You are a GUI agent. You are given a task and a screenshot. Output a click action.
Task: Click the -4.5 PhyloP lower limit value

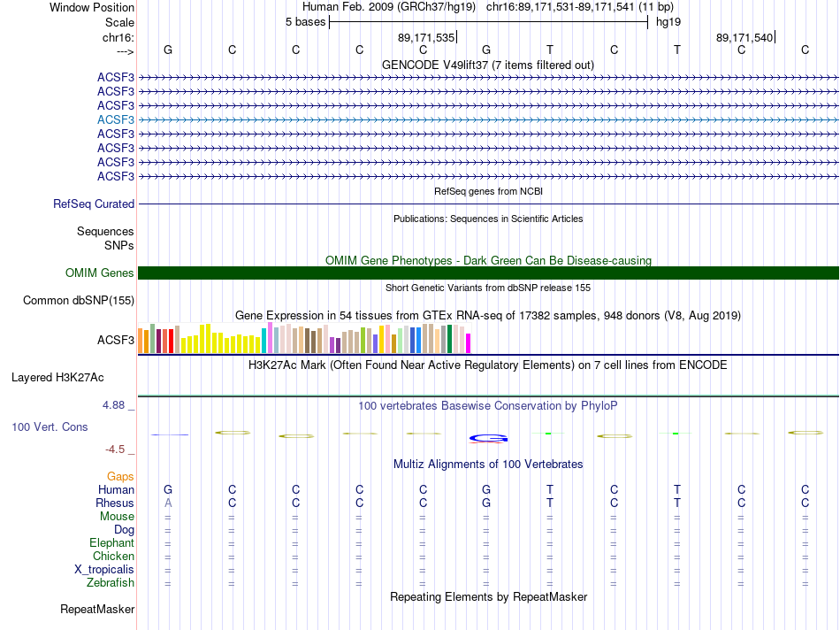(x=115, y=449)
